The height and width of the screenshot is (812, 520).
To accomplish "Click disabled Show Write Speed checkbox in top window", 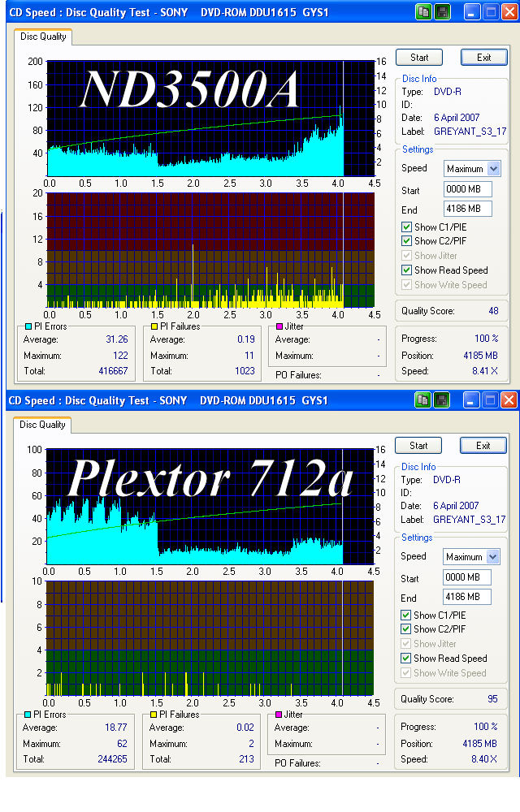I will 406,284.
